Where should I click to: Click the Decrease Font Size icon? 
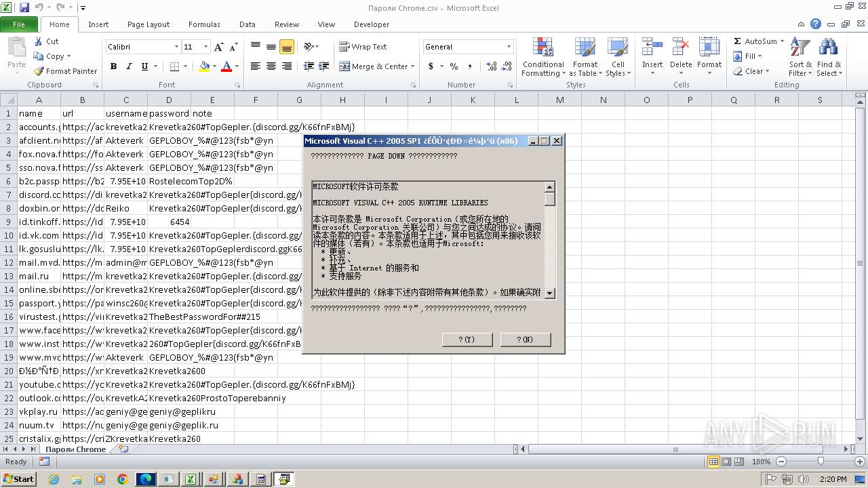233,47
